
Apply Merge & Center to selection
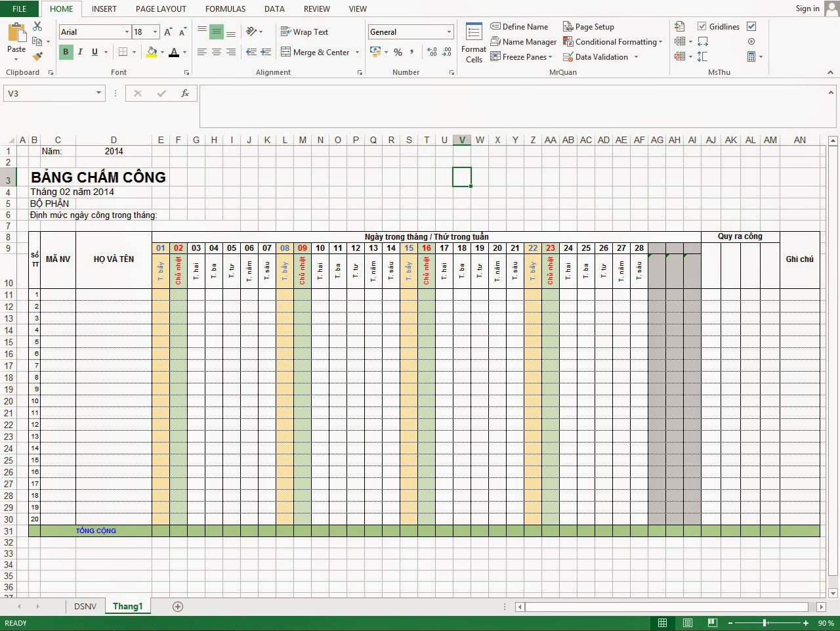click(320, 52)
